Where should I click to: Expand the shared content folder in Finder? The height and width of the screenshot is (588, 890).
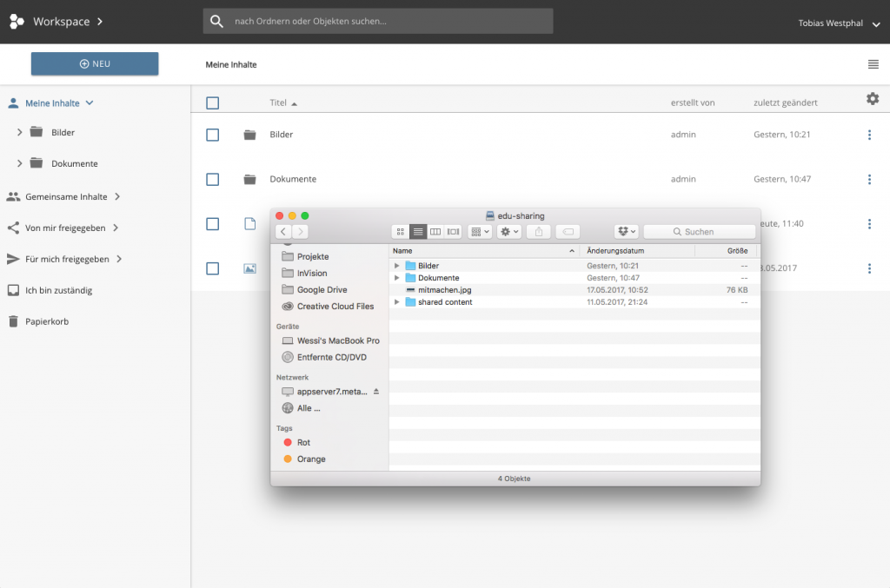coord(398,301)
